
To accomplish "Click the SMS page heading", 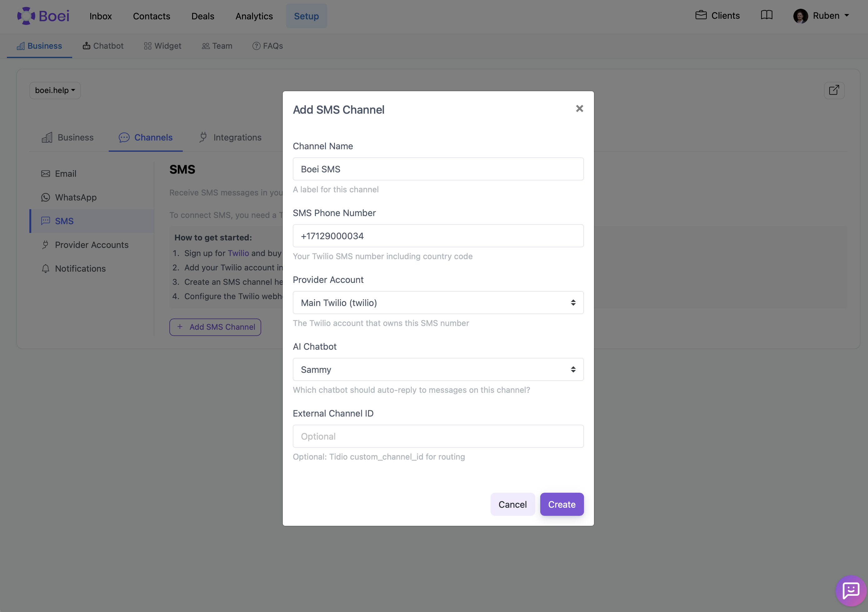I will pyautogui.click(x=182, y=170).
